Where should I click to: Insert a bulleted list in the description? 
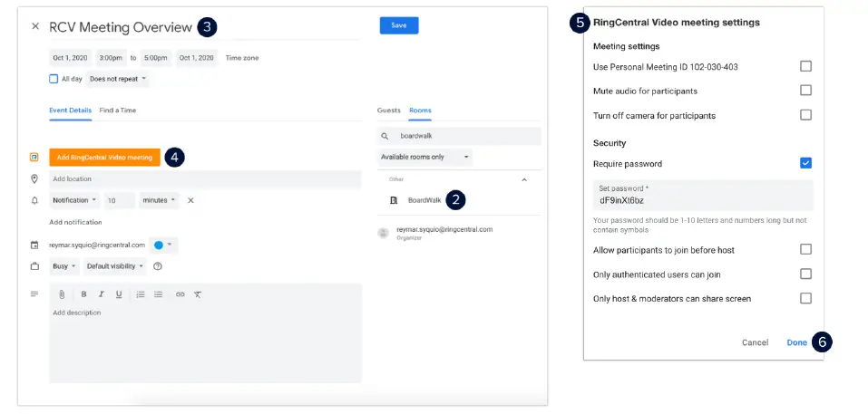pyautogui.click(x=159, y=294)
